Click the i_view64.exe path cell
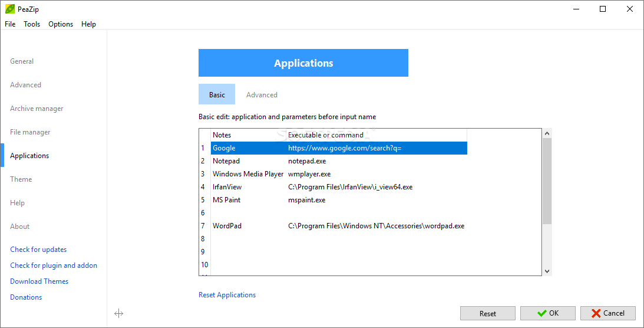644x328 pixels. click(377, 187)
